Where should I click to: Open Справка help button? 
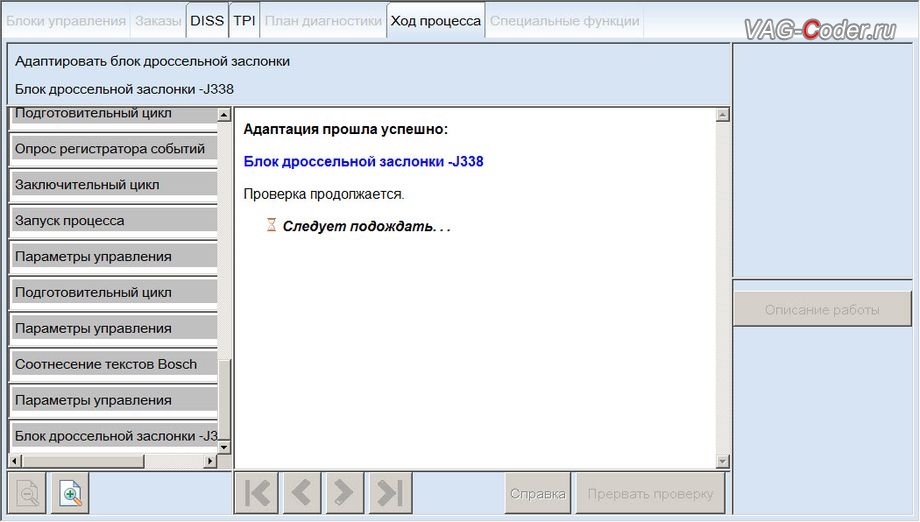(538, 493)
